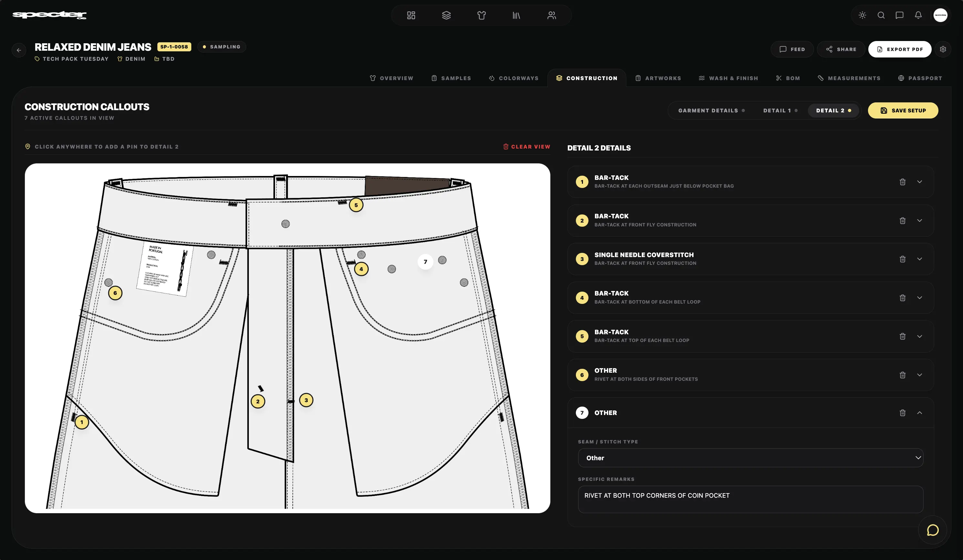This screenshot has width=963, height=560.
Task: Open the Measurements tab
Action: [x=849, y=78]
